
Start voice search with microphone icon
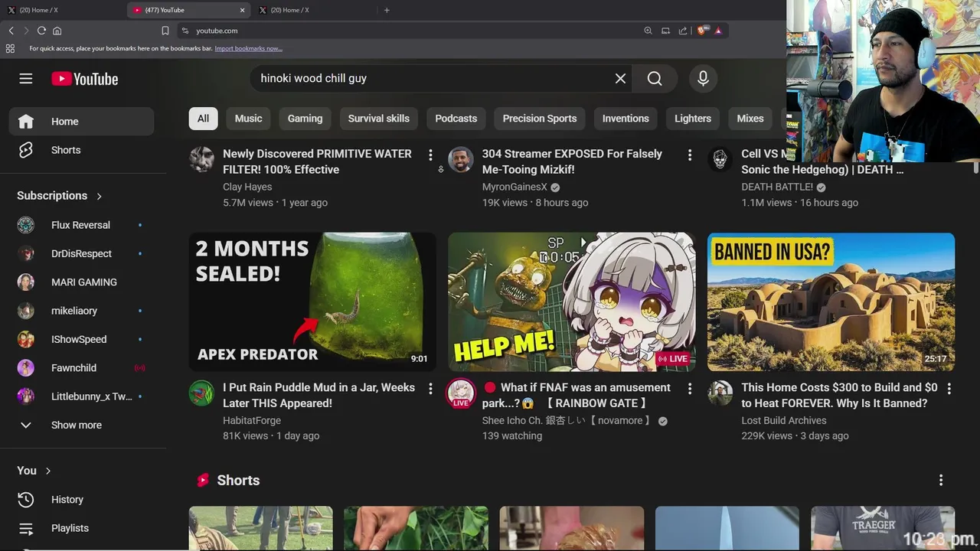703,78
